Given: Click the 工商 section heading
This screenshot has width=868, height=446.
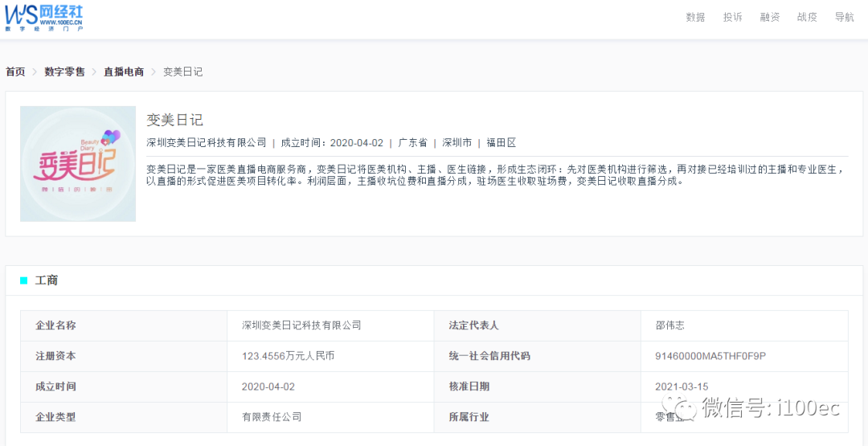Looking at the screenshot, I should pos(47,280).
